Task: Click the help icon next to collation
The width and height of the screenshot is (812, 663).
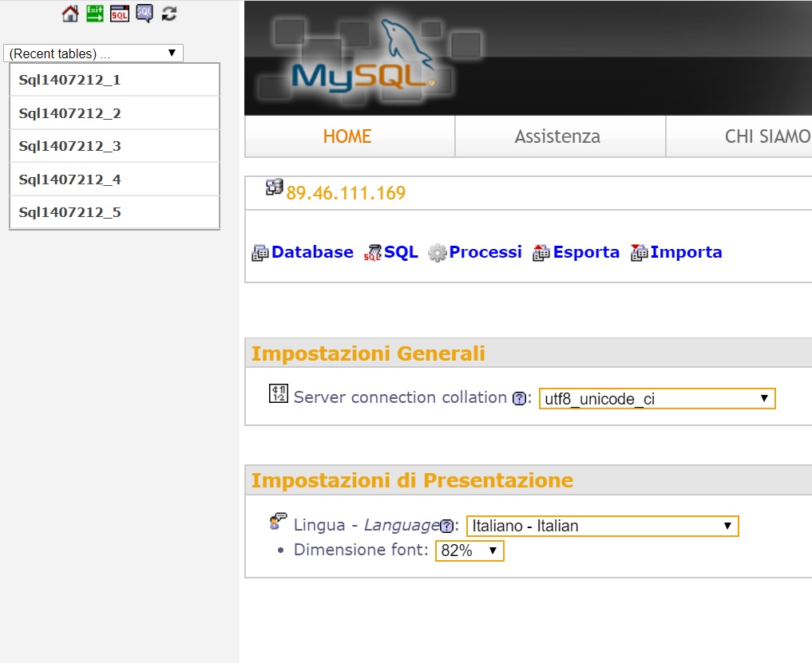Action: coord(520,399)
